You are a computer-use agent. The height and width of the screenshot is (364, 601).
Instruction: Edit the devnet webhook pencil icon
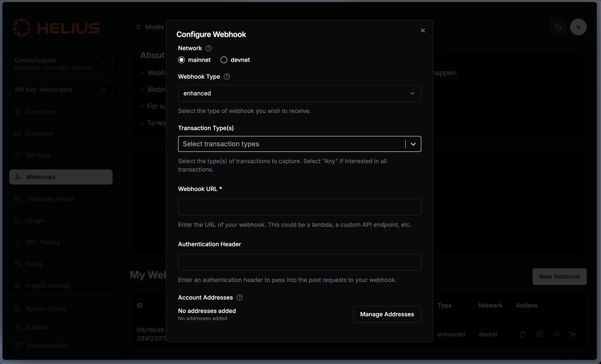click(x=539, y=334)
